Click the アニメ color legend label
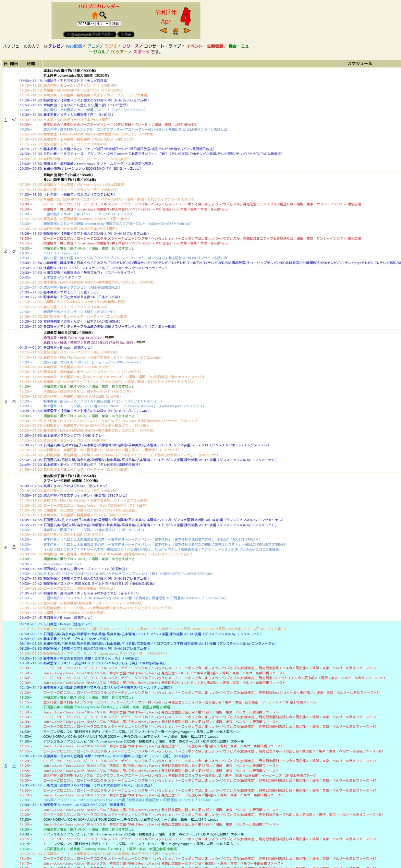401x868 pixels. click(x=93, y=46)
